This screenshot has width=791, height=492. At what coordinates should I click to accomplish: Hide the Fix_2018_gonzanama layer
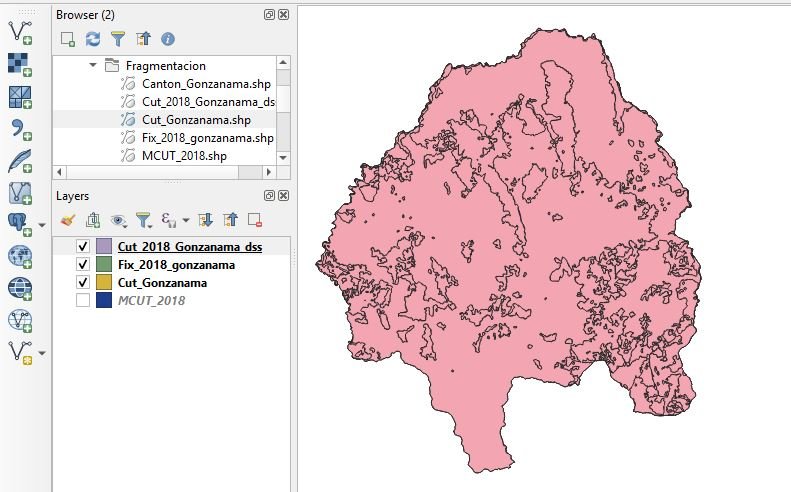83,265
